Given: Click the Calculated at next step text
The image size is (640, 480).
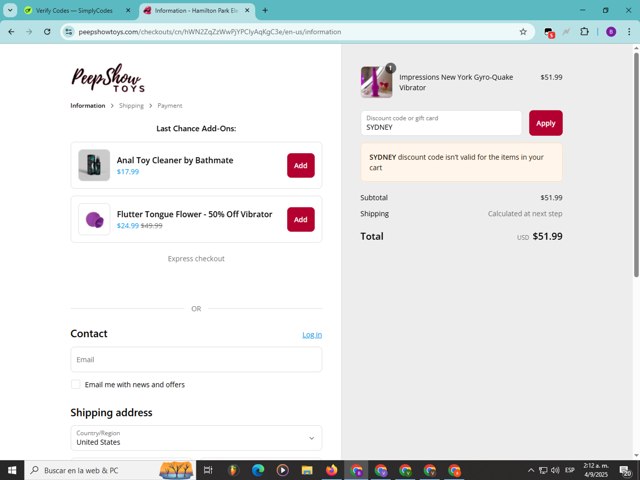Looking at the screenshot, I should tap(525, 213).
